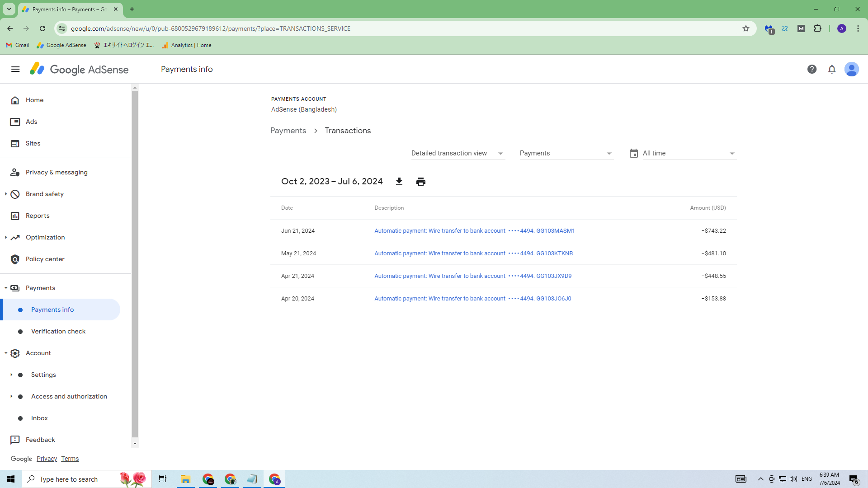This screenshot has width=868, height=488.
Task: Go to Reports in the sidebar
Action: pyautogui.click(x=38, y=216)
